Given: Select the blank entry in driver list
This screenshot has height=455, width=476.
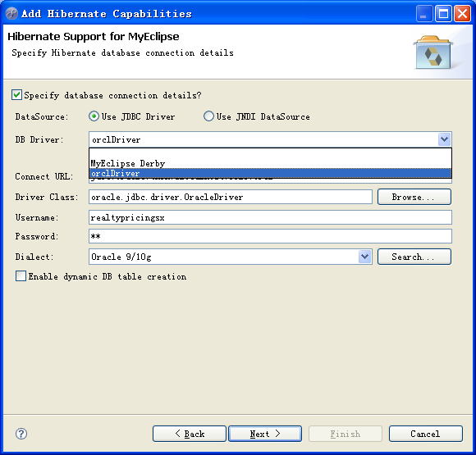Looking at the screenshot, I should [x=270, y=154].
